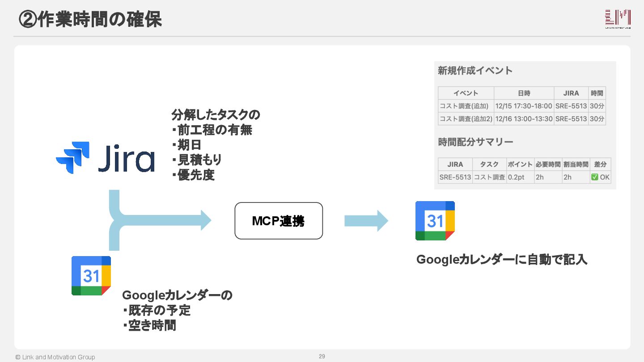Click the cell コスト調査(追加)
Image resolution: width=644 pixels, height=362 pixels.
coord(466,106)
